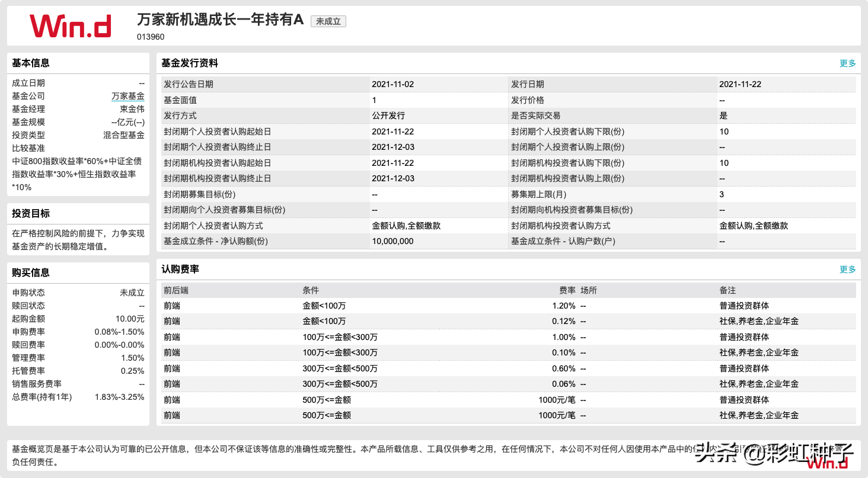
Task: Click the 申购费率 value 0.08%-1.50%
Action: click(120, 332)
